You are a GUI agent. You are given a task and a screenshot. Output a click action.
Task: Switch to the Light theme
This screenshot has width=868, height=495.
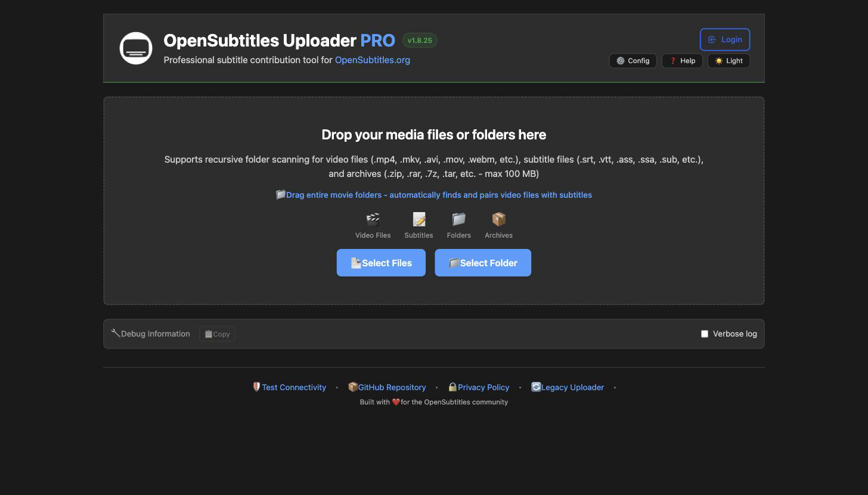728,61
